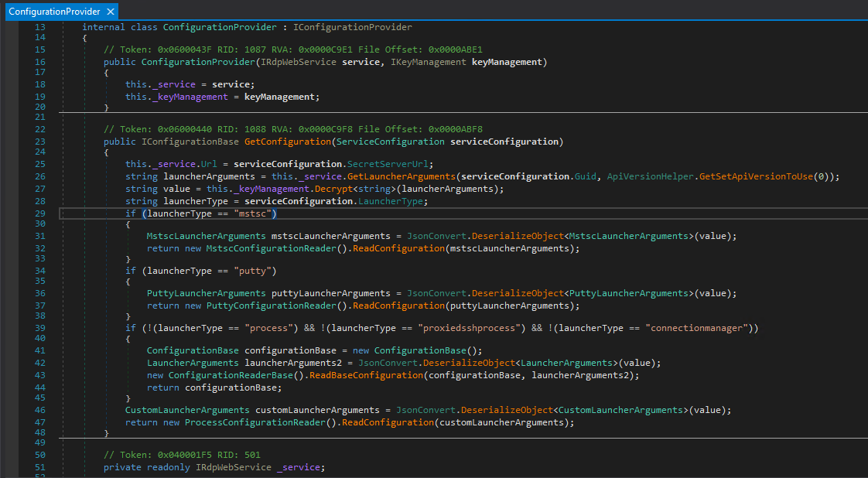Click PuttyConfigurationReader on line 37
Viewport: 868px width, 478px height.
tap(272, 306)
